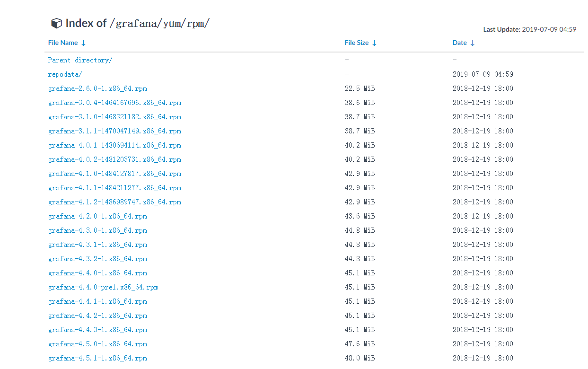
Task: Download grafana-4.1.2-1486989747.x86_64.rpm
Action: (114, 202)
